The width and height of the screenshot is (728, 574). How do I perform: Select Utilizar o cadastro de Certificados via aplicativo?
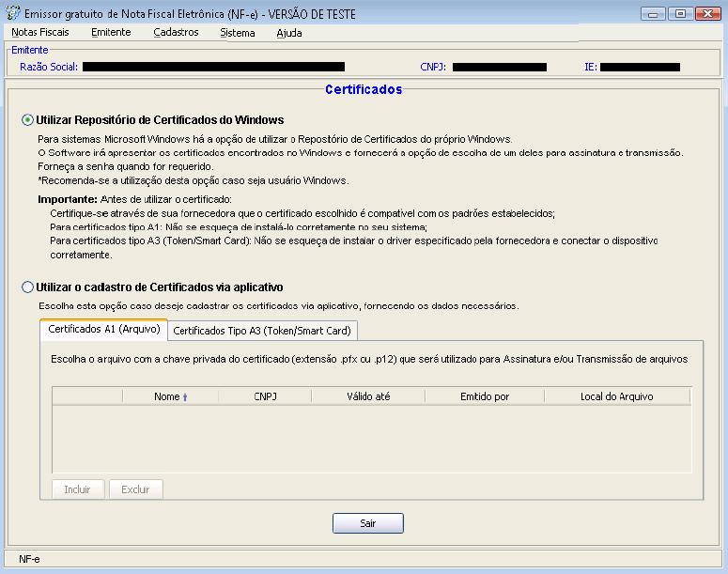click(27, 287)
